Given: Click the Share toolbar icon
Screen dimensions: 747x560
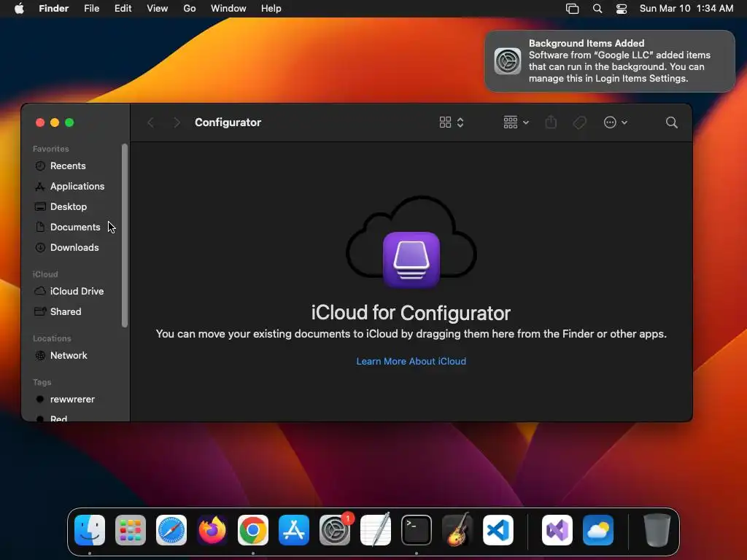Looking at the screenshot, I should tap(551, 122).
